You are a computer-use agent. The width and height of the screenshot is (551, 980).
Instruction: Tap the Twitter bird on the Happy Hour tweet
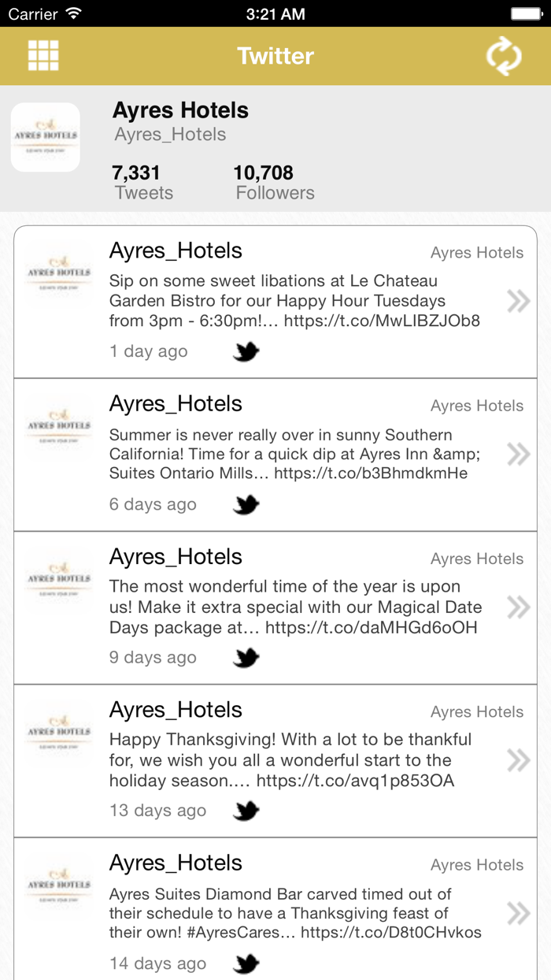[245, 351]
